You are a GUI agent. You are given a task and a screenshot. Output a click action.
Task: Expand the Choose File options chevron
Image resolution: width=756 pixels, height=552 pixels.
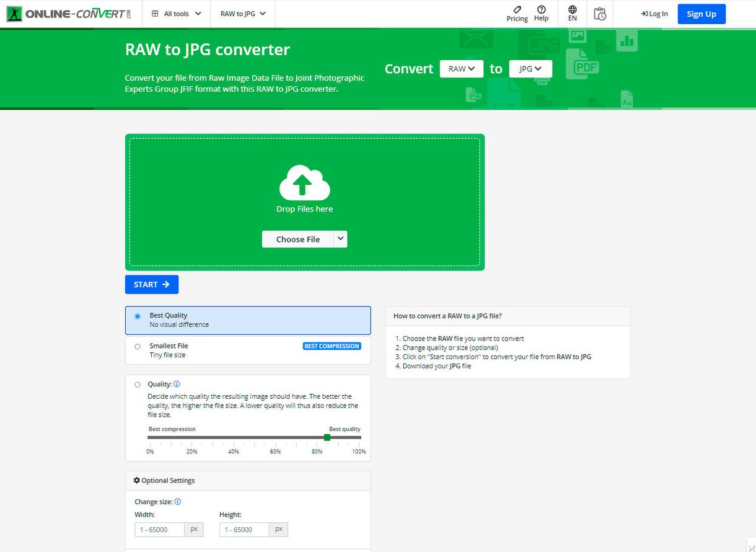340,239
